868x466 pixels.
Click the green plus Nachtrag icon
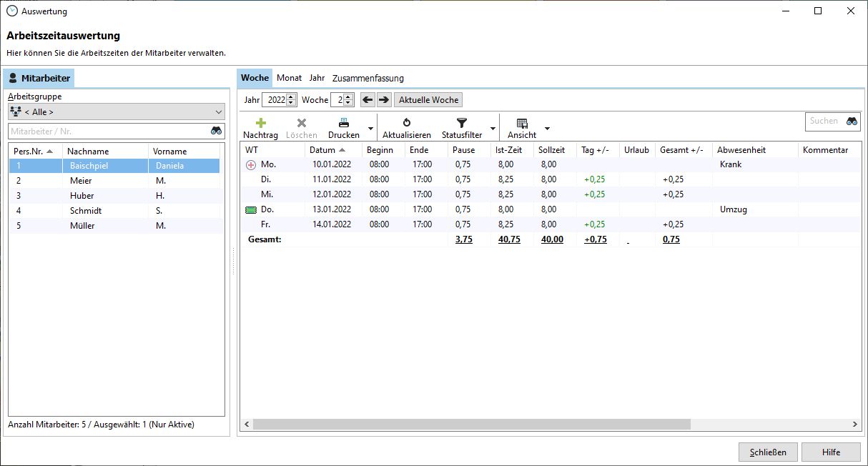click(x=260, y=123)
